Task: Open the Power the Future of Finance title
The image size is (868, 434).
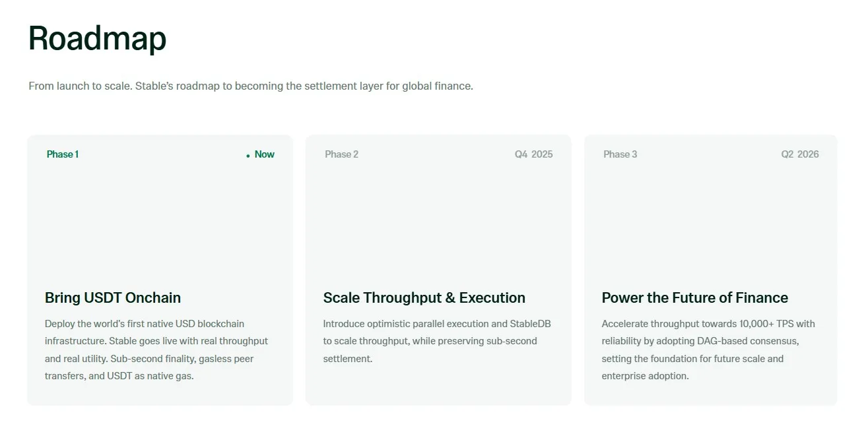Action: (694, 297)
